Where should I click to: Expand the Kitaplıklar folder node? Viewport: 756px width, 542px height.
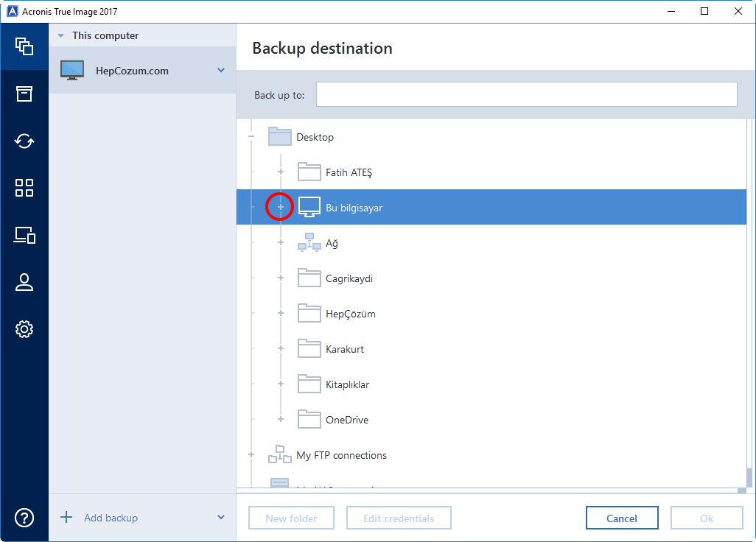281,384
